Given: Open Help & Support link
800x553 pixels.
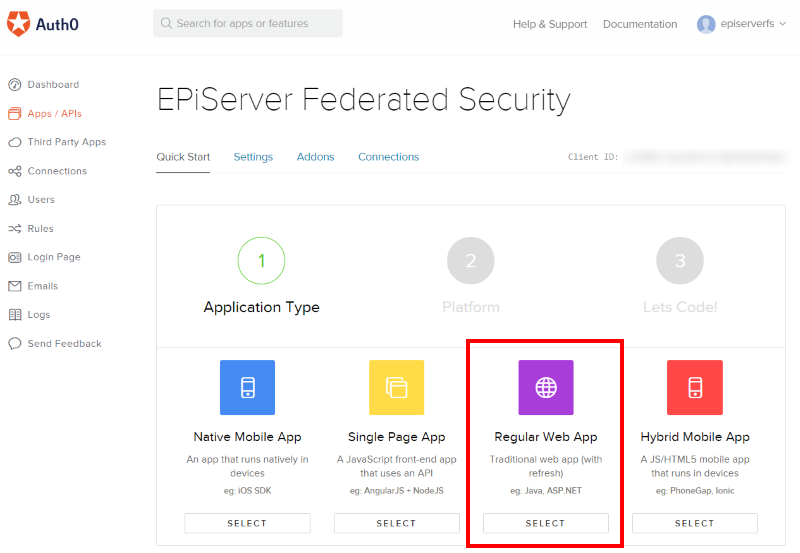Looking at the screenshot, I should coord(550,24).
